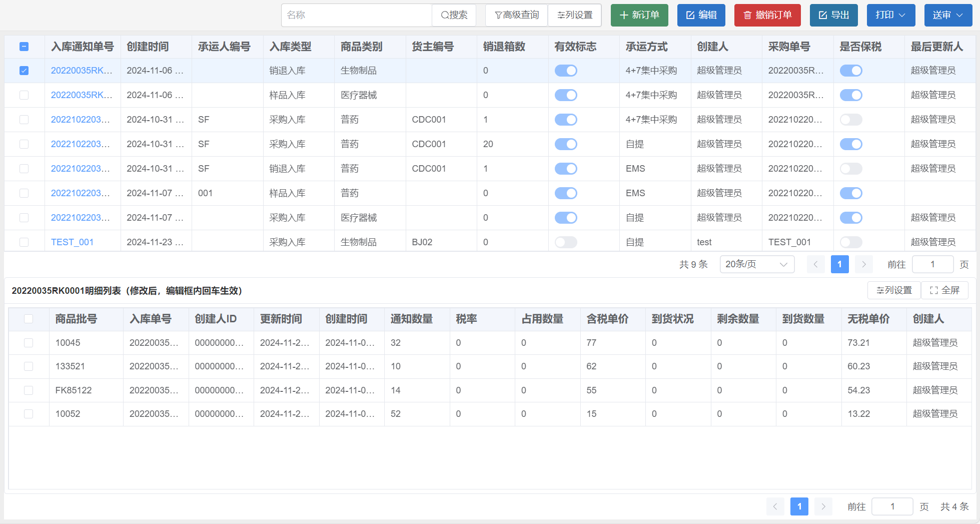Select page 1 in upper pagination
The height and width of the screenshot is (524, 980).
tap(840, 264)
